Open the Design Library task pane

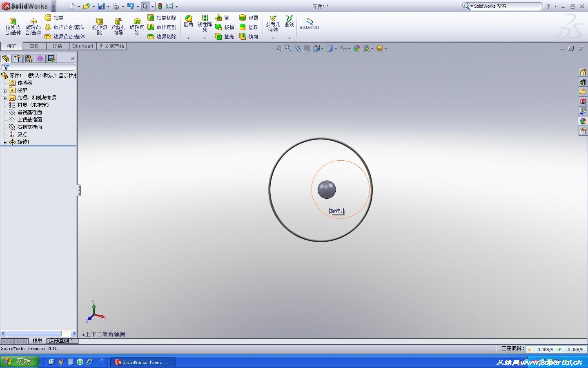point(583,82)
